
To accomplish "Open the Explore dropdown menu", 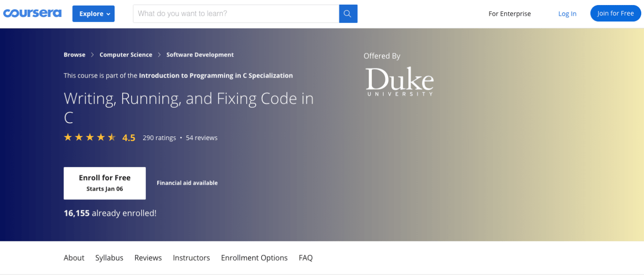I will [x=93, y=14].
